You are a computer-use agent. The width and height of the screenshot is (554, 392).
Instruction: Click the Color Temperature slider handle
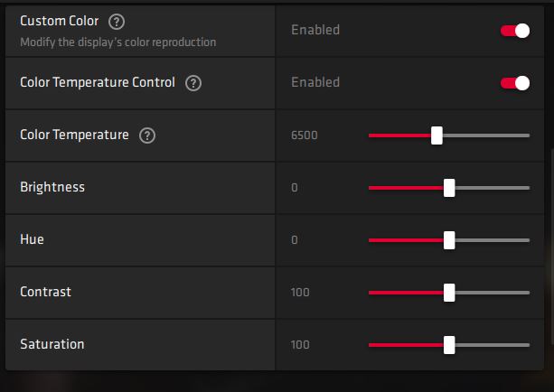pyautogui.click(x=437, y=135)
